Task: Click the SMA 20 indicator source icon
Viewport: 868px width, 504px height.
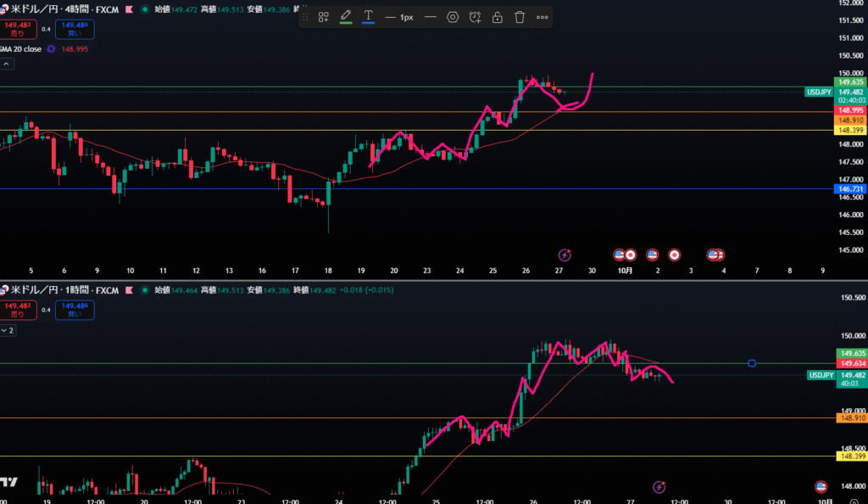Action: tap(51, 49)
